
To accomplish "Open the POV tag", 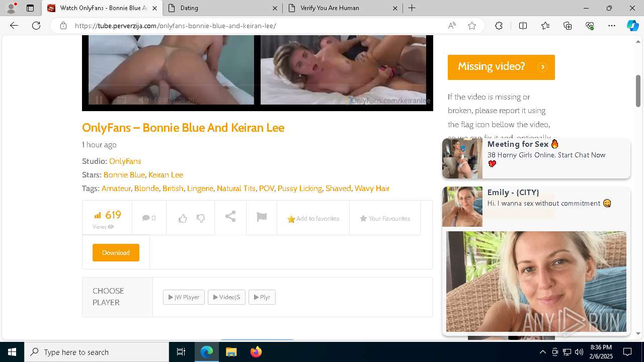I will 267,188.
